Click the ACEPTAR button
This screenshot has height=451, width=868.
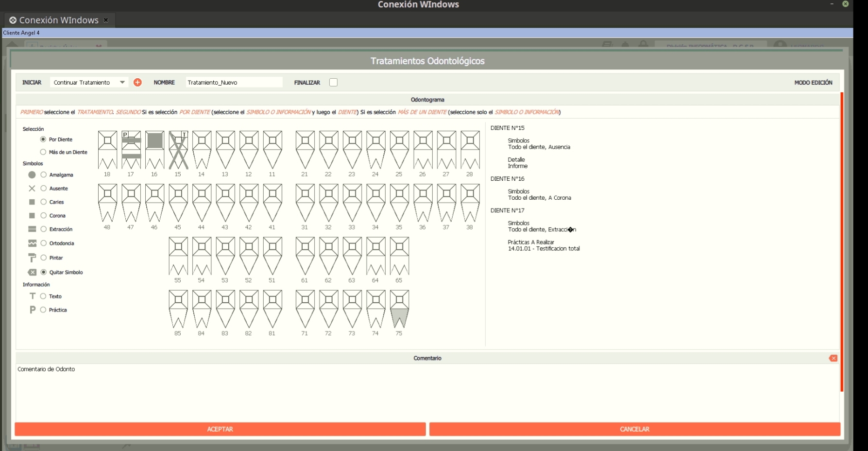coord(220,429)
